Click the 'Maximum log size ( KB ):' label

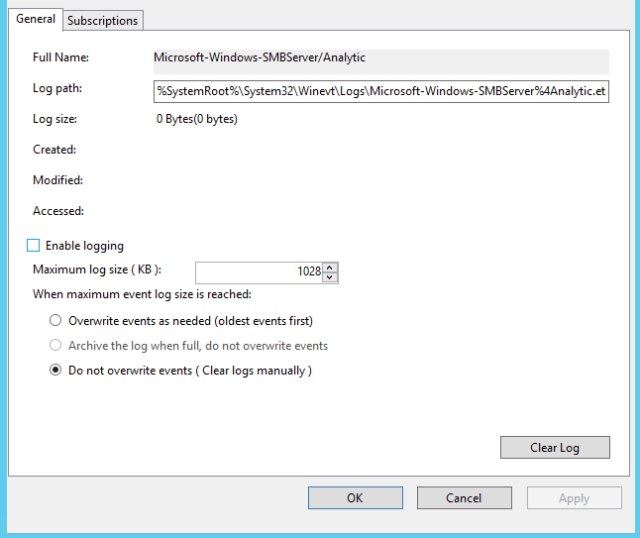click(97, 269)
